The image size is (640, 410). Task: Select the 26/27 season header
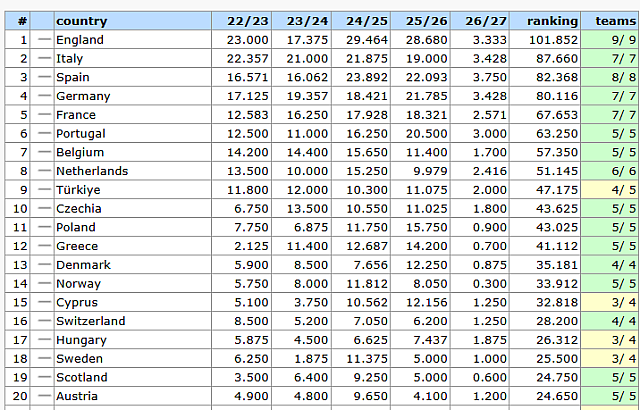[x=486, y=21]
